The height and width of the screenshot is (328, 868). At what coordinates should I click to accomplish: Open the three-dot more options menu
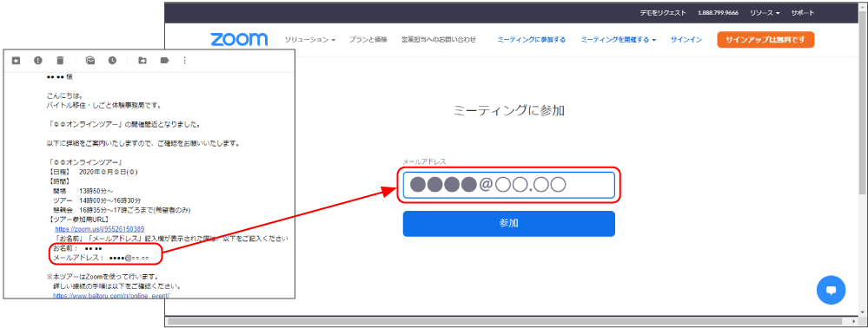184,60
